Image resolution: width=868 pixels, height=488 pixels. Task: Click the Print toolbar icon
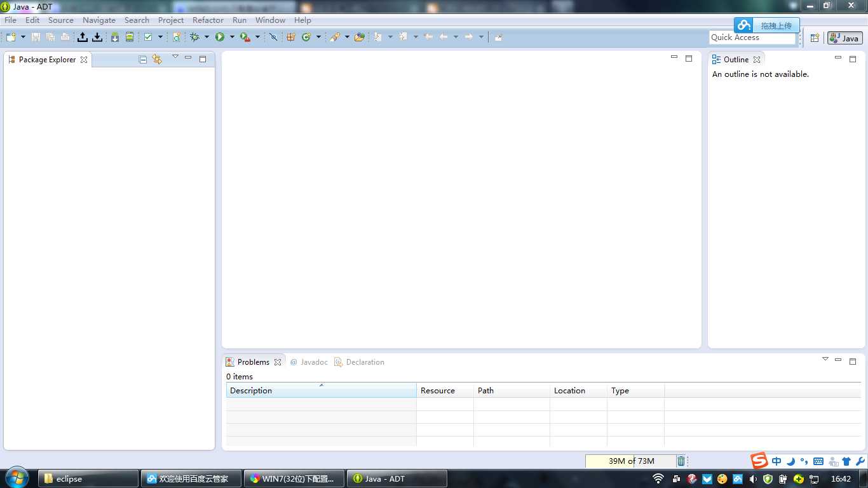coord(65,37)
